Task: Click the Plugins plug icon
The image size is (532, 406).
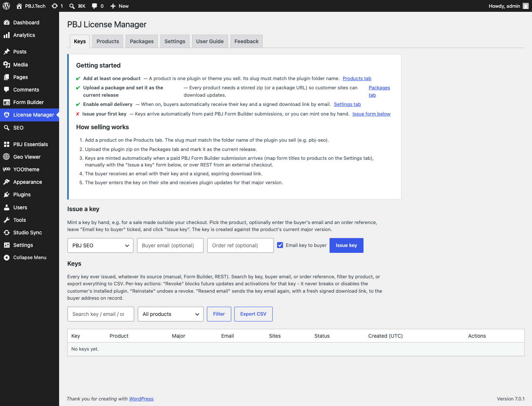Action: tap(7, 195)
